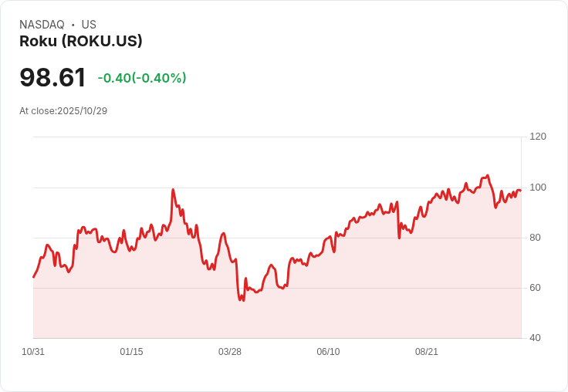Select the 06/10 date on x-axis
Viewport: 568px width, 392px height.
(328, 352)
